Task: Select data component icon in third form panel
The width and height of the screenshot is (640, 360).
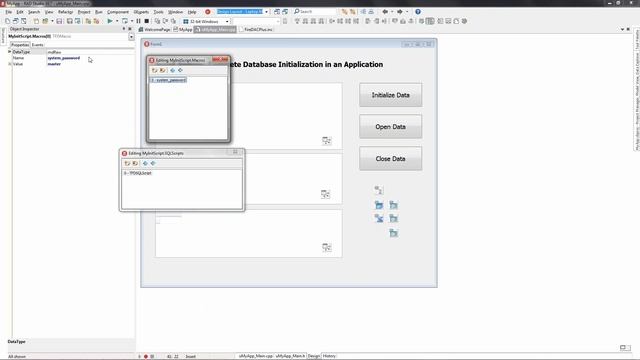Action: (327, 247)
